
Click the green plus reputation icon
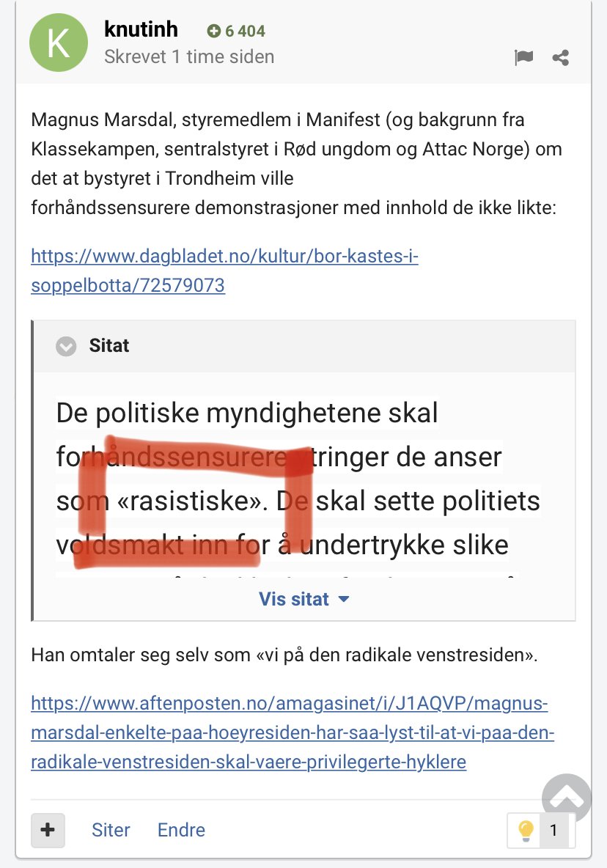[x=214, y=32]
